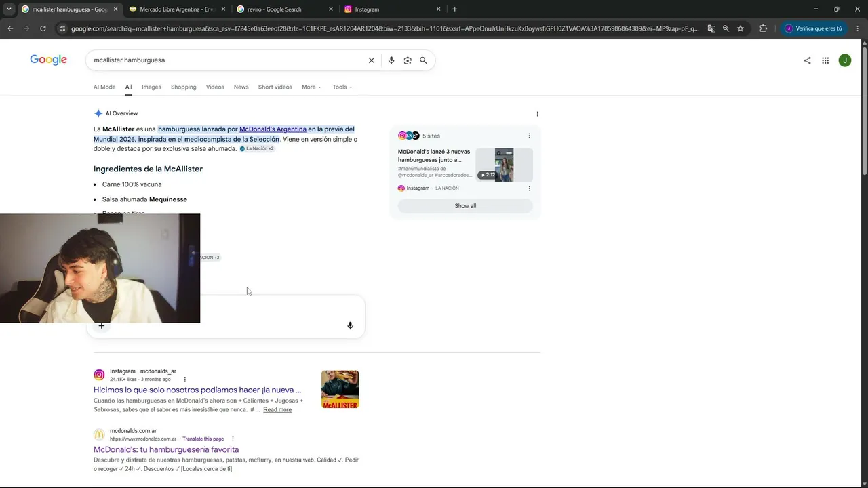This screenshot has width=868, height=488.
Task: Play the 2:12 video thumbnail
Action: point(504,165)
